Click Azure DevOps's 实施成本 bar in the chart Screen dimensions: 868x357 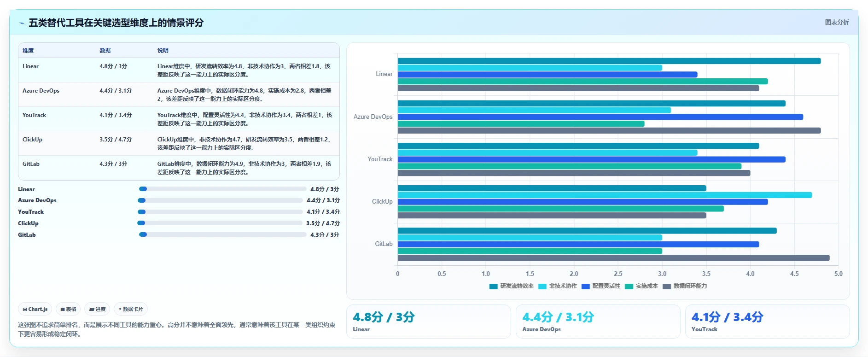[x=521, y=124]
